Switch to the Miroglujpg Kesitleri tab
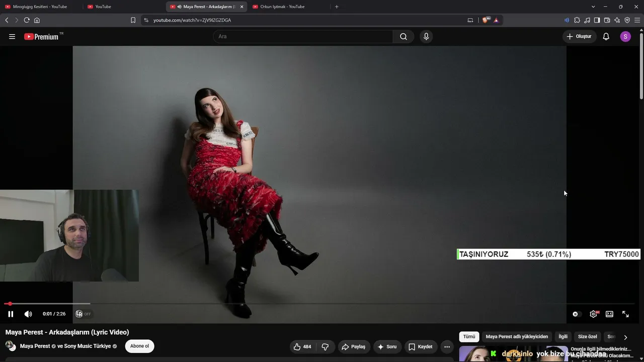The width and height of the screenshot is (644, 362). pos(40,7)
